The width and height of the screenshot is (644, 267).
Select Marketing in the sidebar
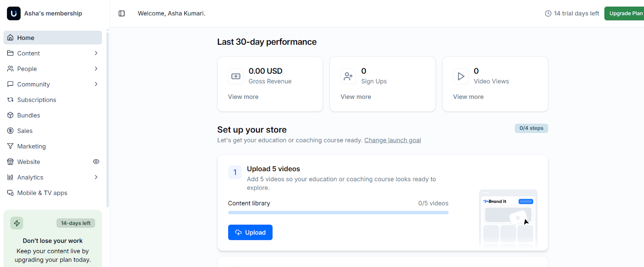(53, 146)
